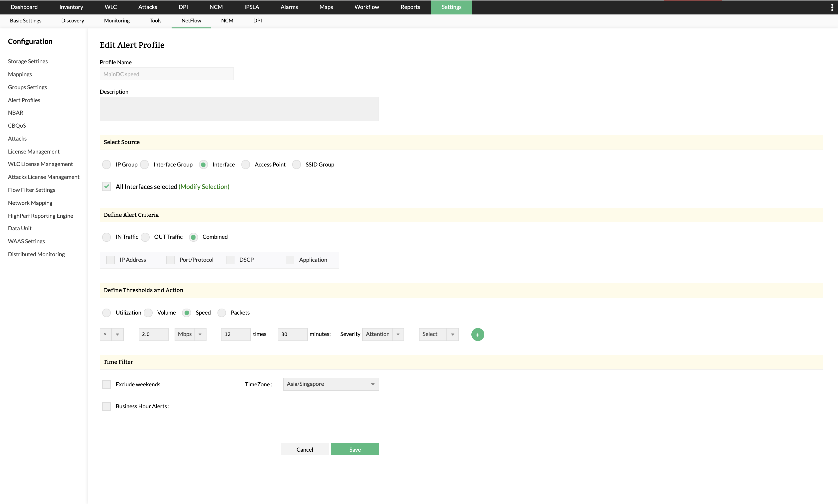Tick the Business Hour Alerts checkbox

pos(107,407)
